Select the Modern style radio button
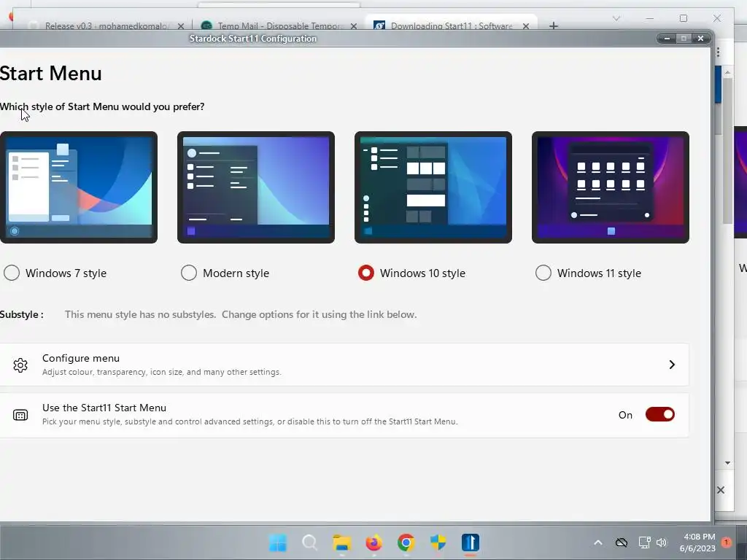747x560 pixels. 189,273
